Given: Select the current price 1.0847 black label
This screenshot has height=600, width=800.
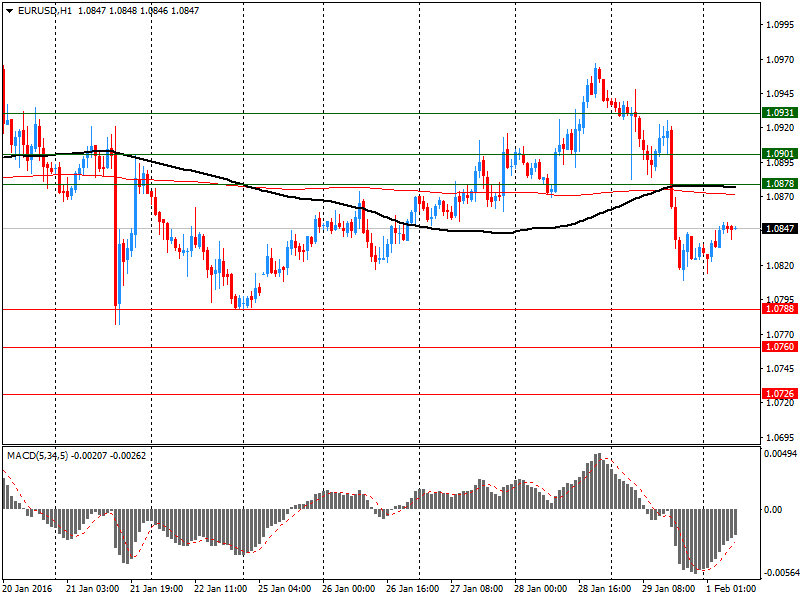Looking at the screenshot, I should (x=780, y=229).
